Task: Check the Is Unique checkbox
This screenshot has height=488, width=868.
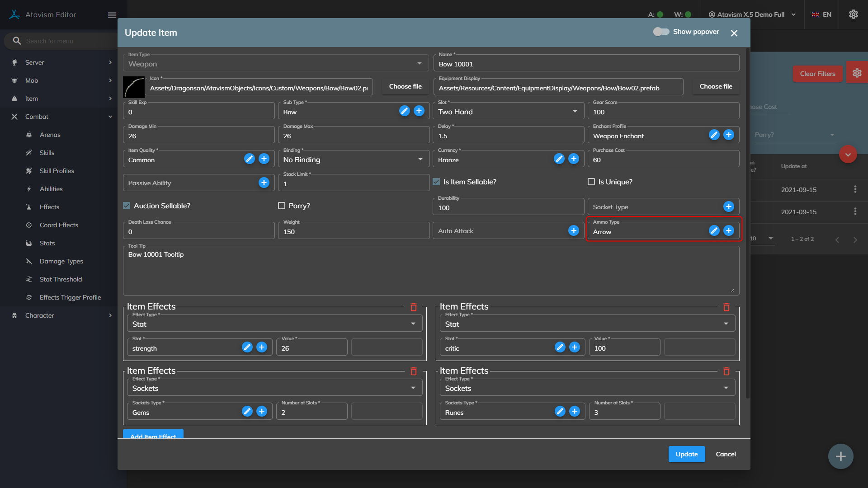Action: click(591, 182)
